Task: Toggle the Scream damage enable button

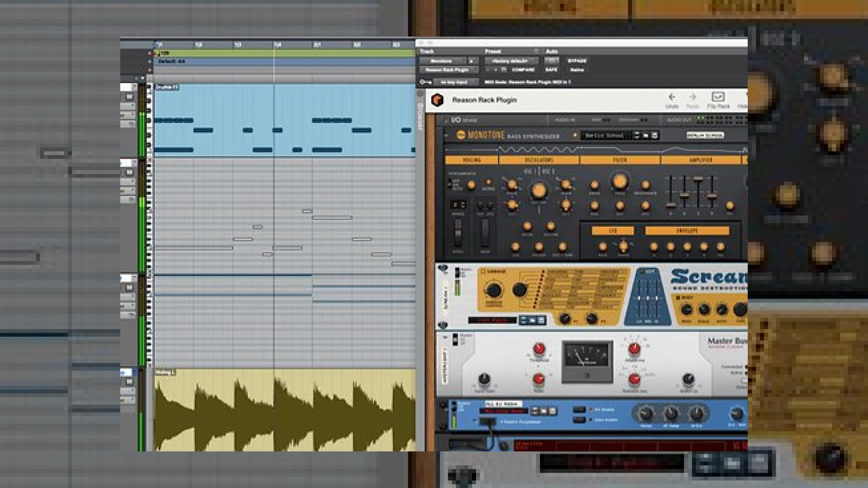Action: [483, 272]
